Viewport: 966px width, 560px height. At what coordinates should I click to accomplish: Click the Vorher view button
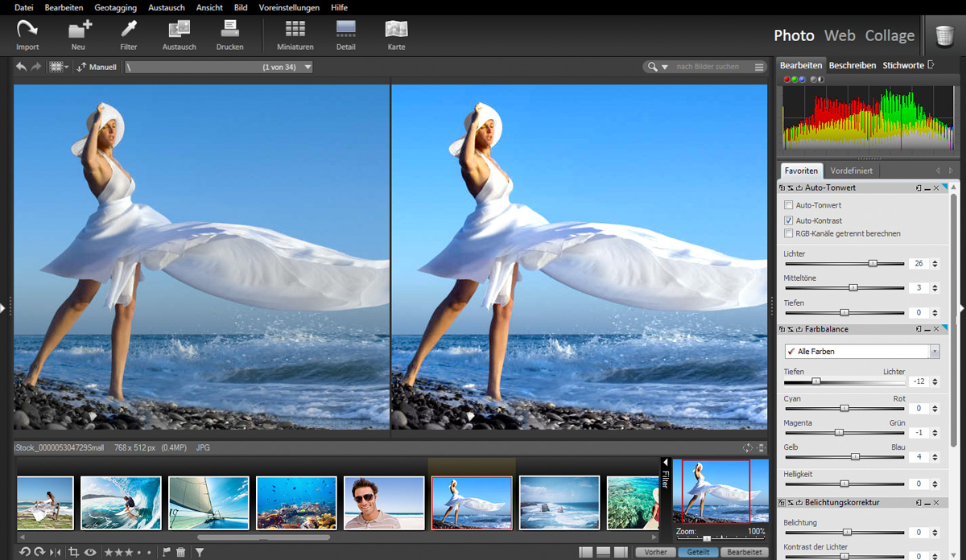[655, 552]
